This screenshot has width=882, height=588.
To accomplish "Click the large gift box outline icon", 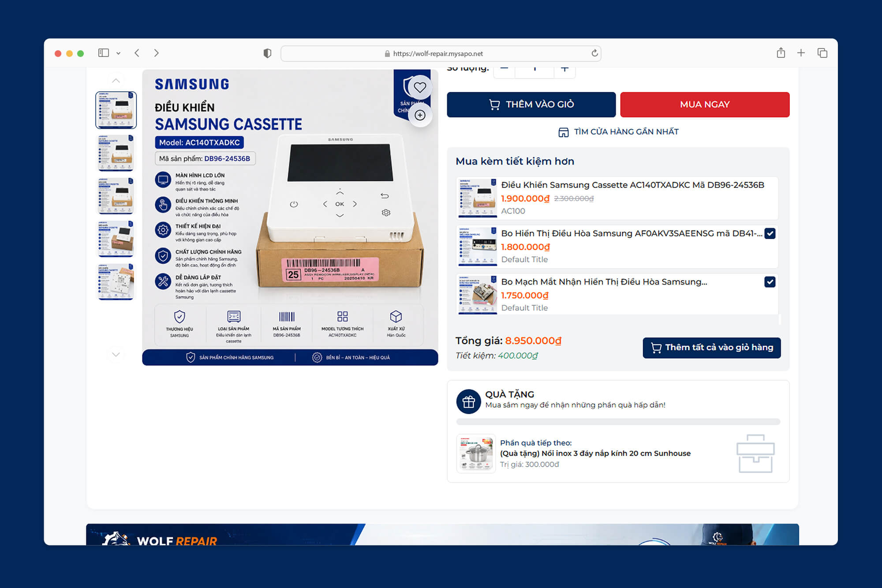I will [755, 453].
